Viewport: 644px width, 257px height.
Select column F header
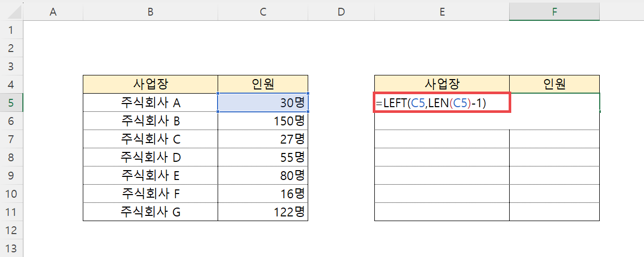pos(554,11)
